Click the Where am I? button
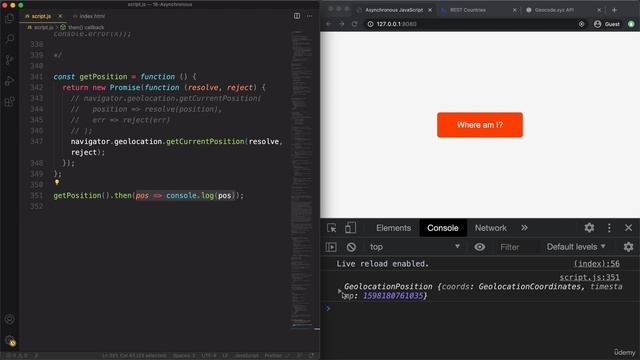The height and width of the screenshot is (360, 640). [480, 125]
